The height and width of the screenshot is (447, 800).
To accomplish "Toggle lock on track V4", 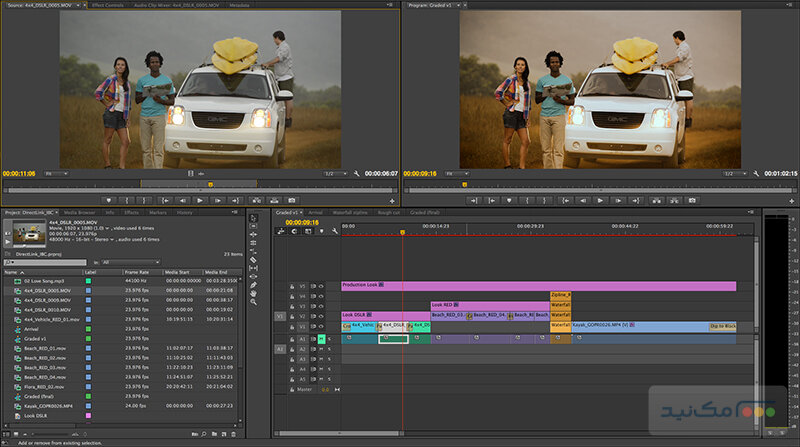I will pos(292,296).
